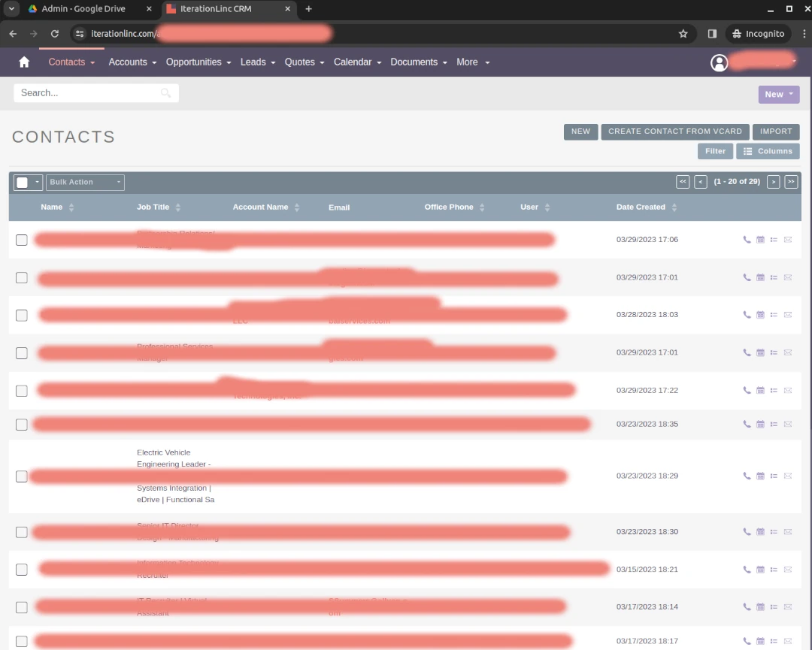Open the Calendar module menu

(357, 62)
